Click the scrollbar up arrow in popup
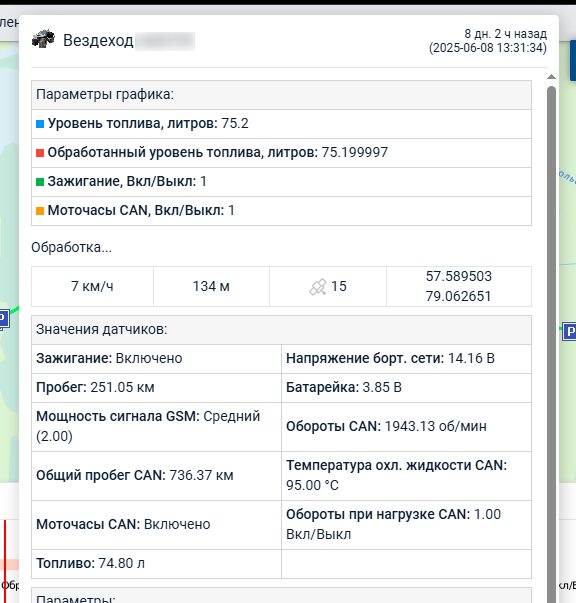Screen dimensions: 576x603 coord(551,77)
